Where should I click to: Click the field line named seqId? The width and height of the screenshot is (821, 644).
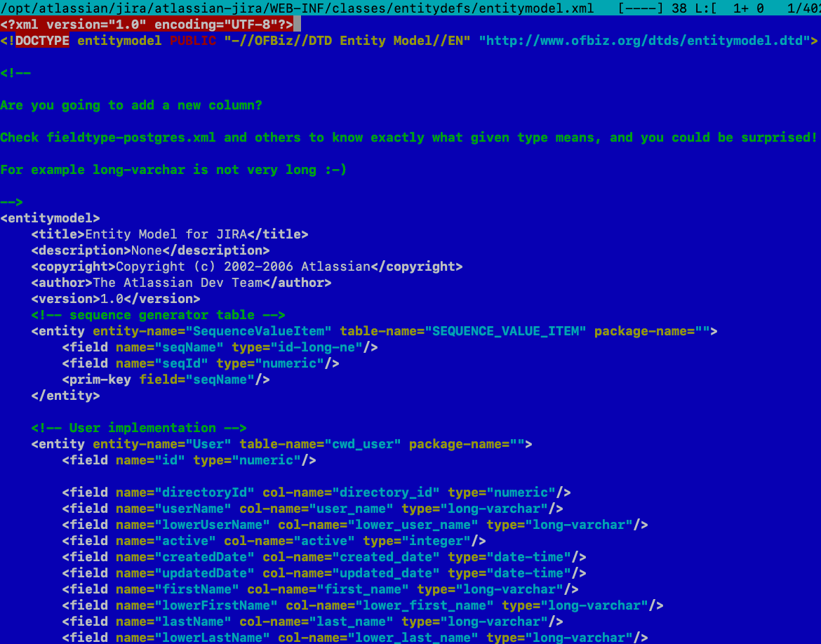point(201,363)
